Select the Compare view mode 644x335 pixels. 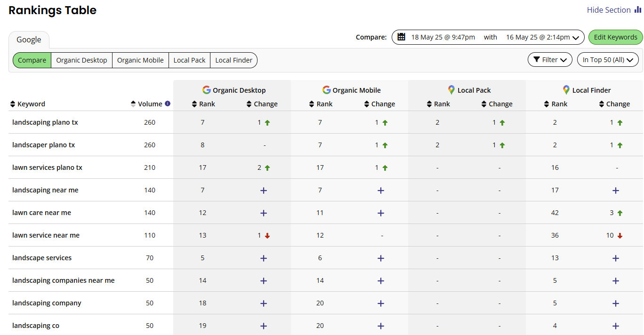32,60
